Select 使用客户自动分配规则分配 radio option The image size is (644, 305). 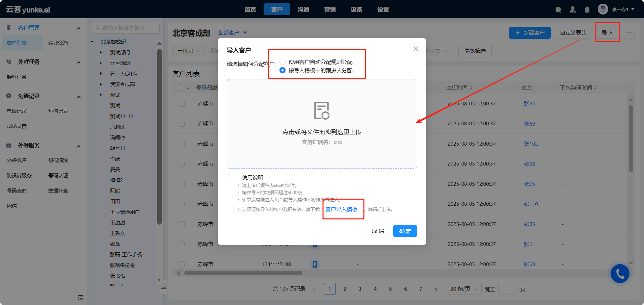tap(283, 62)
